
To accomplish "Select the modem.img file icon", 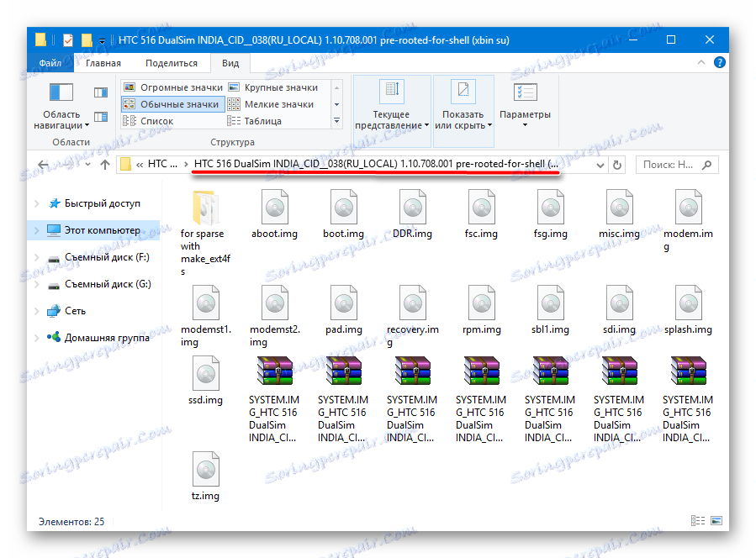I will [688, 208].
